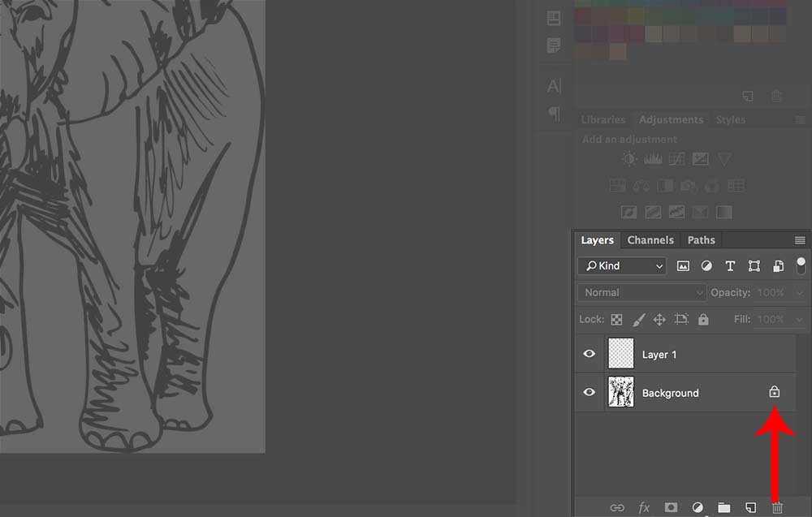The width and height of the screenshot is (812, 517).
Task: Filter layers by type layers
Action: (x=730, y=266)
